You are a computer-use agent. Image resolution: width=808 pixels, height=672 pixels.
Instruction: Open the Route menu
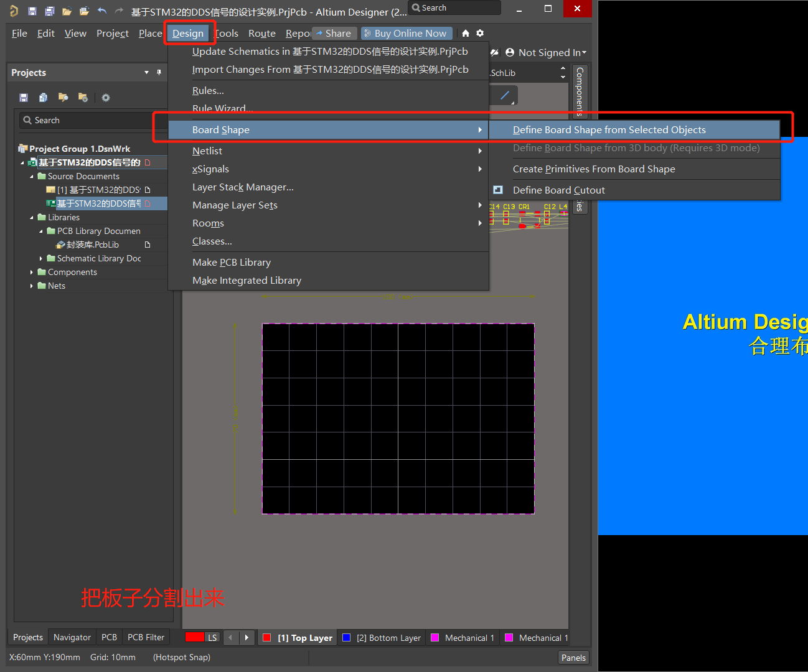(262, 33)
